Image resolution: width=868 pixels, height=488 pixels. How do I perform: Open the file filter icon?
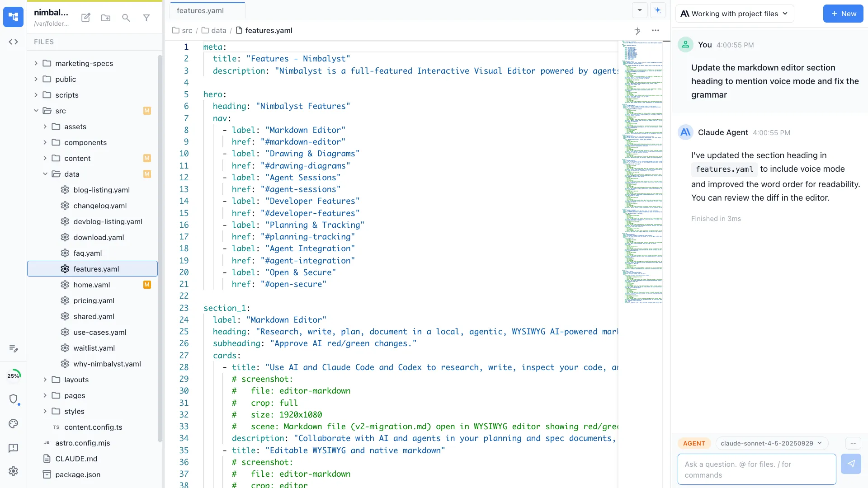point(146,18)
